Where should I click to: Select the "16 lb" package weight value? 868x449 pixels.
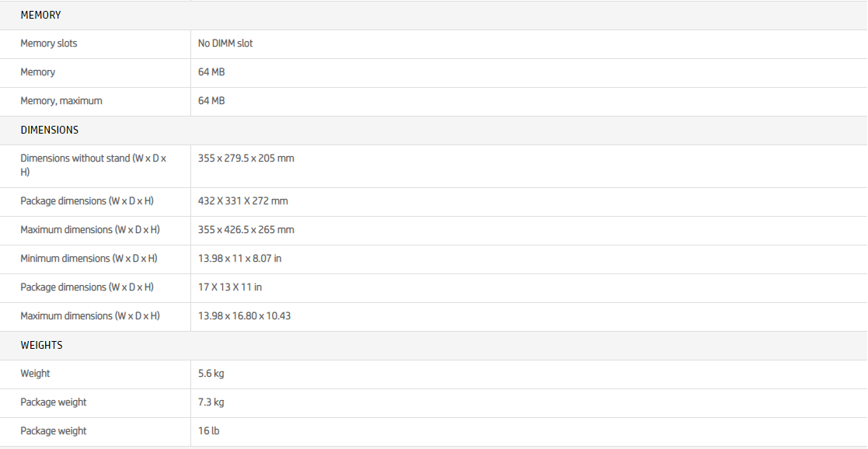tap(208, 431)
